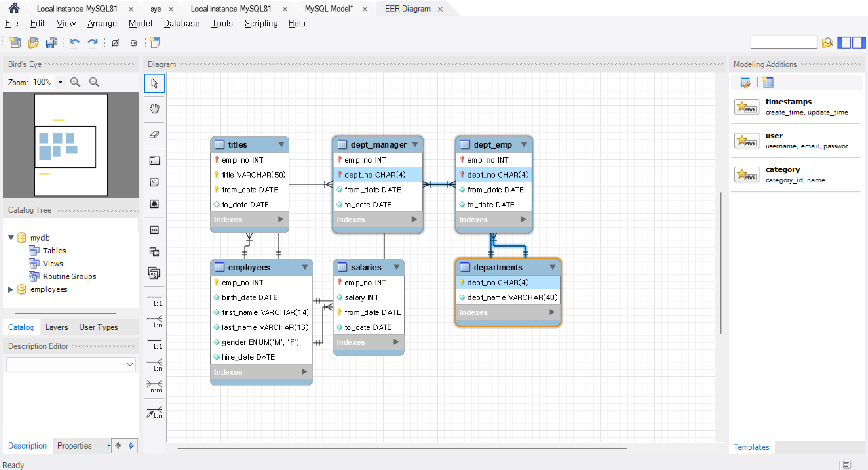The width and height of the screenshot is (868, 470).
Task: Select the eraser tool
Action: pos(154,135)
